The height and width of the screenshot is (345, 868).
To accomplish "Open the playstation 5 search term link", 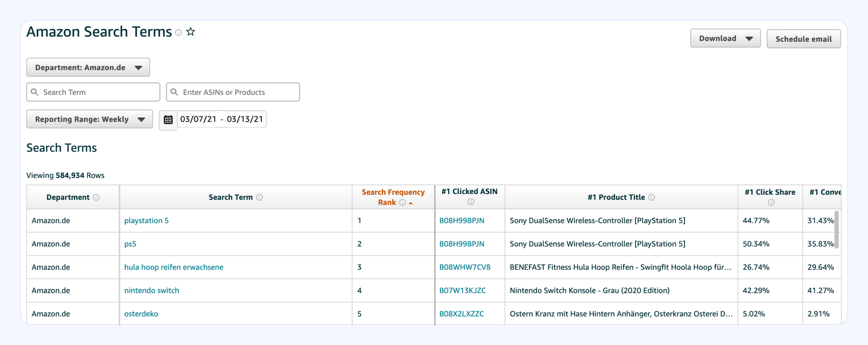I will point(146,220).
